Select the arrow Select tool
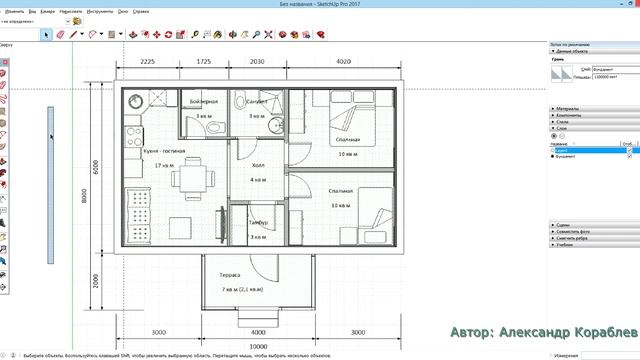640x360 pixels. point(46,35)
